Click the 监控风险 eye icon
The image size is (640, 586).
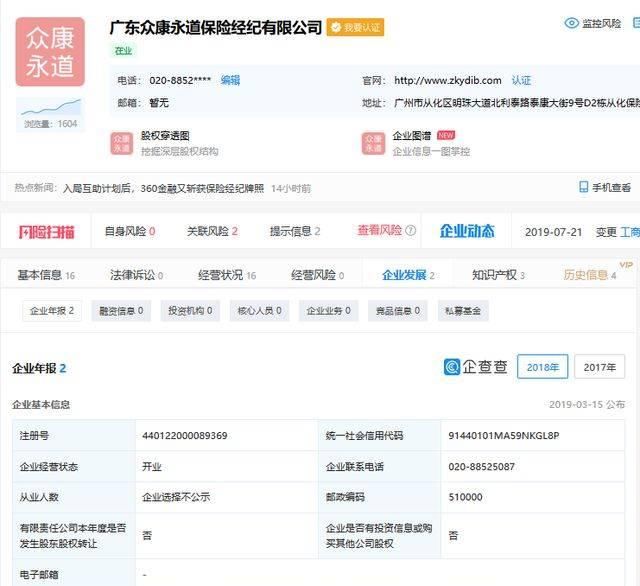click(x=571, y=23)
